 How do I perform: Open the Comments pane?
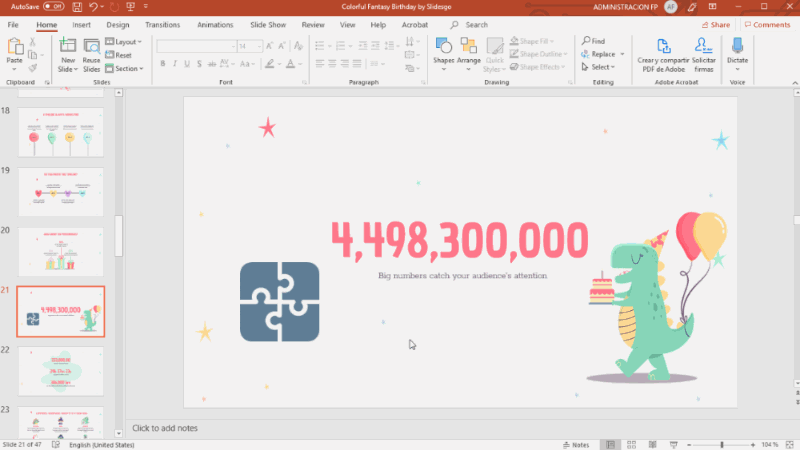766,24
